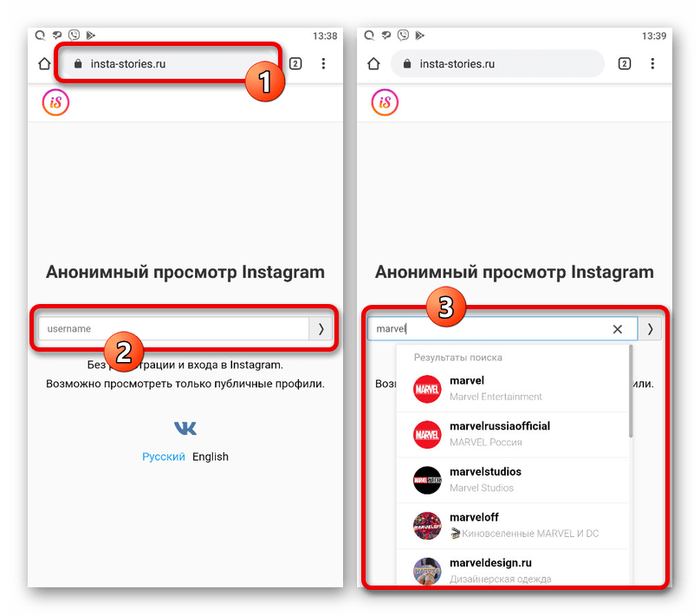Choose the marvelstudios profile result
The image size is (700, 615).
click(513, 480)
